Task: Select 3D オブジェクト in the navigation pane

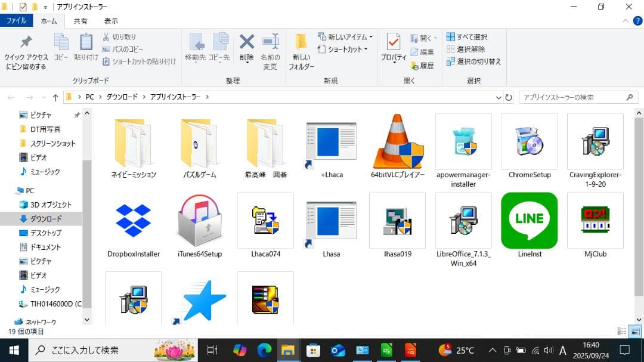Action: point(45,205)
